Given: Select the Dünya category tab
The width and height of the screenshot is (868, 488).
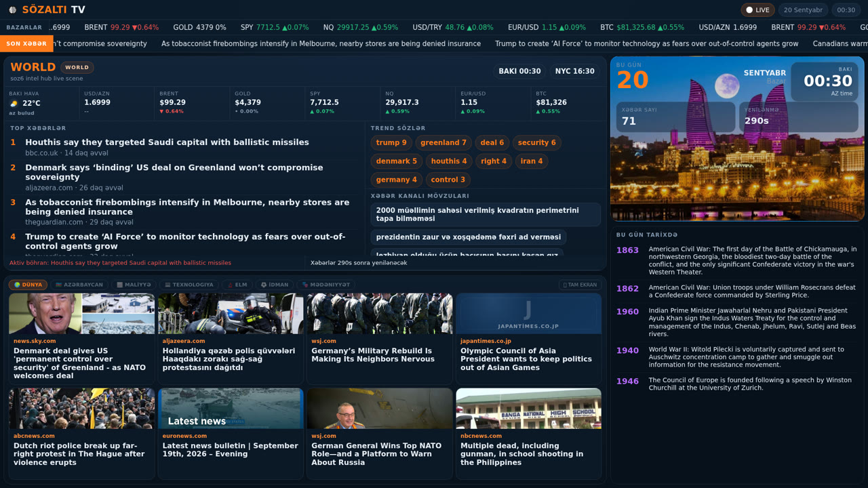Looking at the screenshot, I should [x=28, y=285].
